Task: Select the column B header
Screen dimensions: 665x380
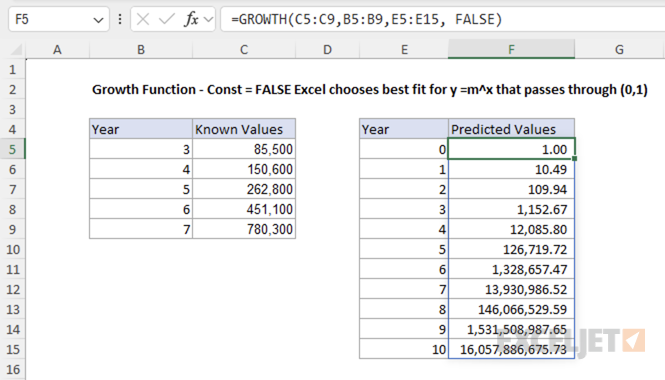Action: [141, 50]
